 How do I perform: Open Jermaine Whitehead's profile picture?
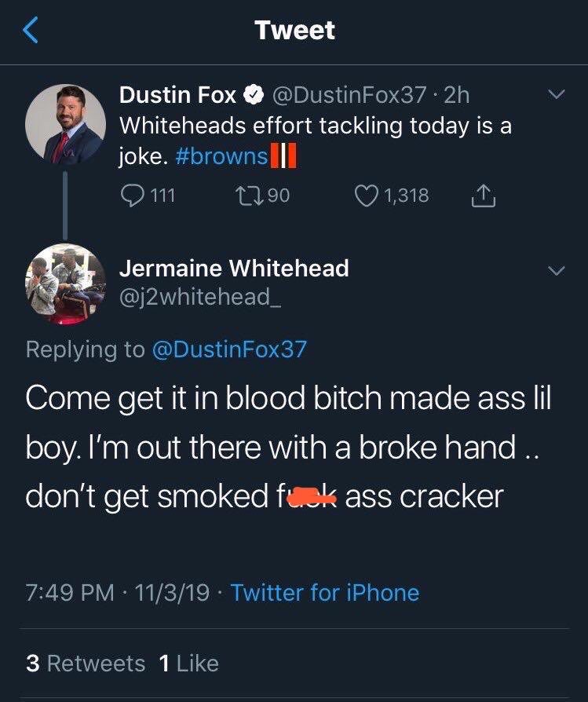[65, 283]
